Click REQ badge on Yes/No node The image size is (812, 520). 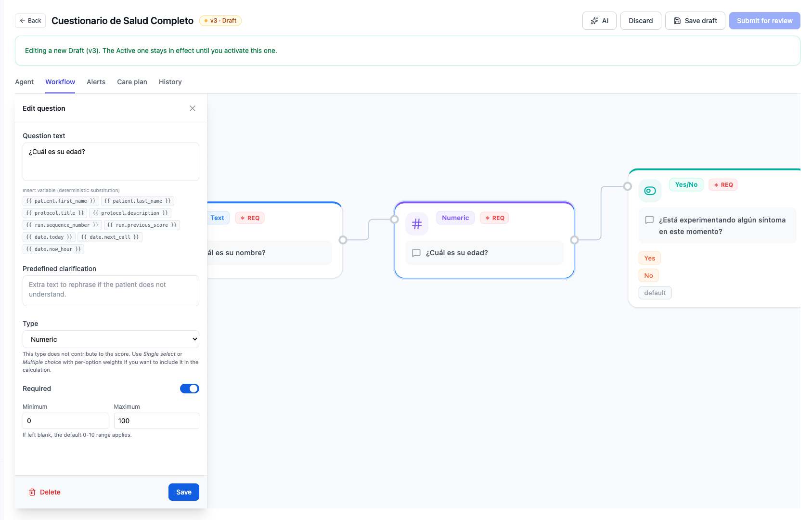coord(723,185)
